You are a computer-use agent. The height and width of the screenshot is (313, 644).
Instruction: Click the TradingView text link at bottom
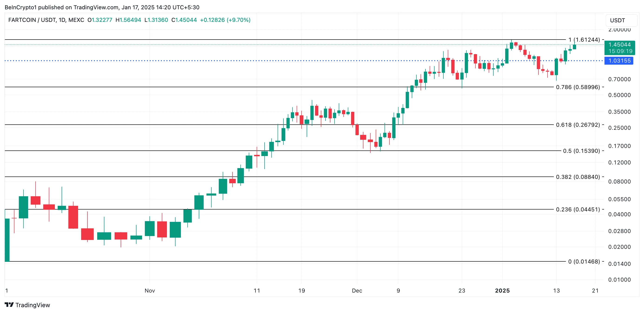[33, 305]
